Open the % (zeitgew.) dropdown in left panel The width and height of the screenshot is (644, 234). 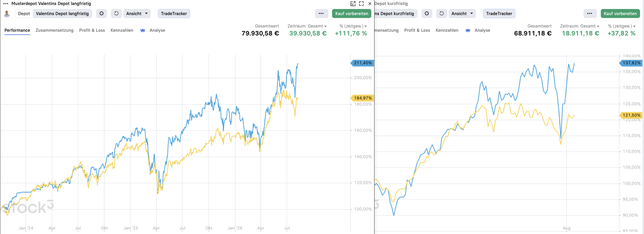pos(353,26)
